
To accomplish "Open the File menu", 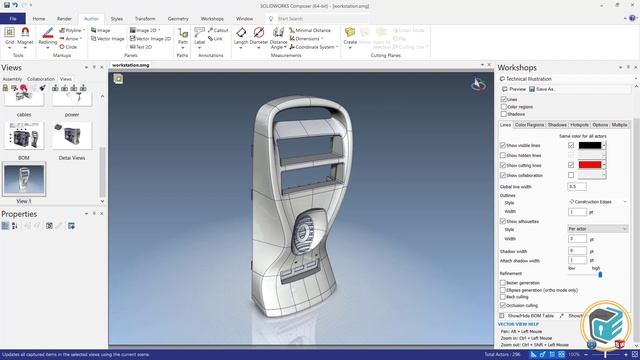I will 13,18.
